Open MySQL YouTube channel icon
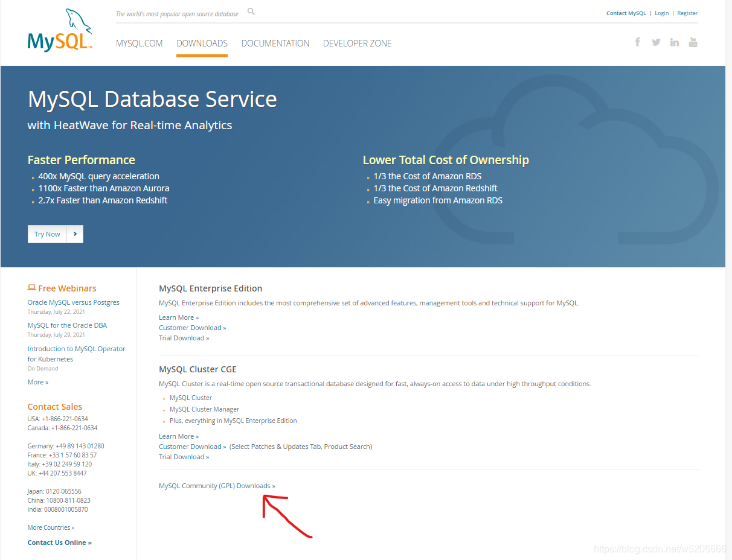Viewport: 732px width, 560px height. tap(693, 42)
